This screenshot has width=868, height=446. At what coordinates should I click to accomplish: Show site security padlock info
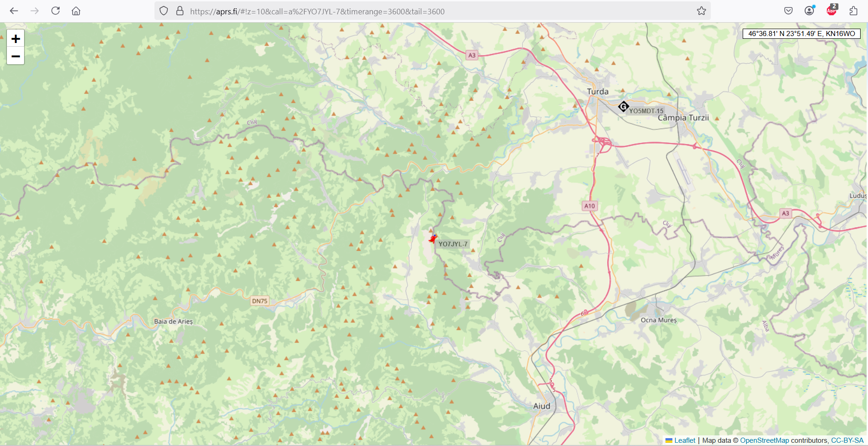click(180, 11)
